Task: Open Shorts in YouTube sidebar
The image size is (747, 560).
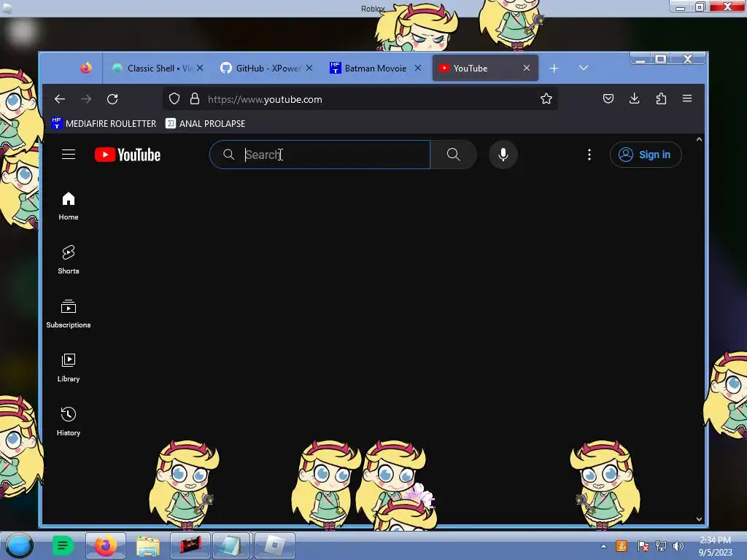Action: [69, 260]
